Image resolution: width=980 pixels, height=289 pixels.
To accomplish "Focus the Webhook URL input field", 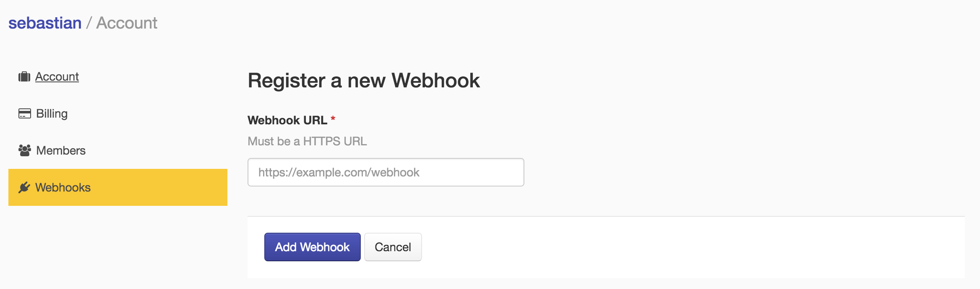I will pos(386,172).
